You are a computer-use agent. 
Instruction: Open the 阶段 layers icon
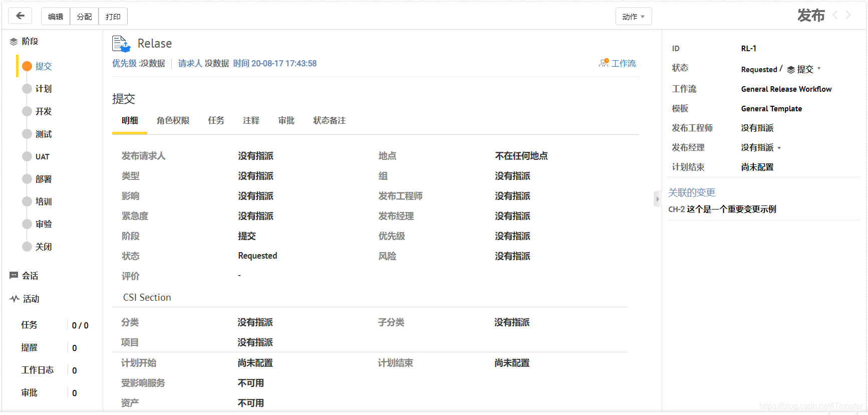pos(14,42)
